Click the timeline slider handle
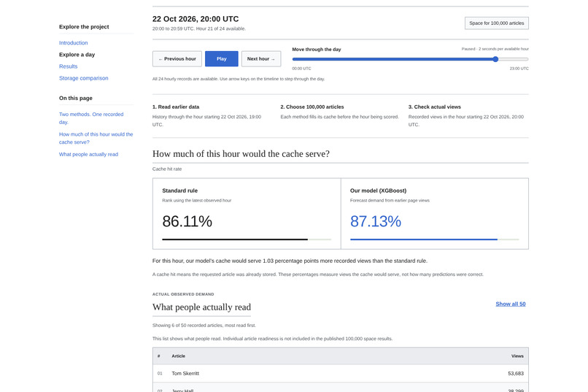This screenshot has height=392, width=588. click(x=495, y=59)
